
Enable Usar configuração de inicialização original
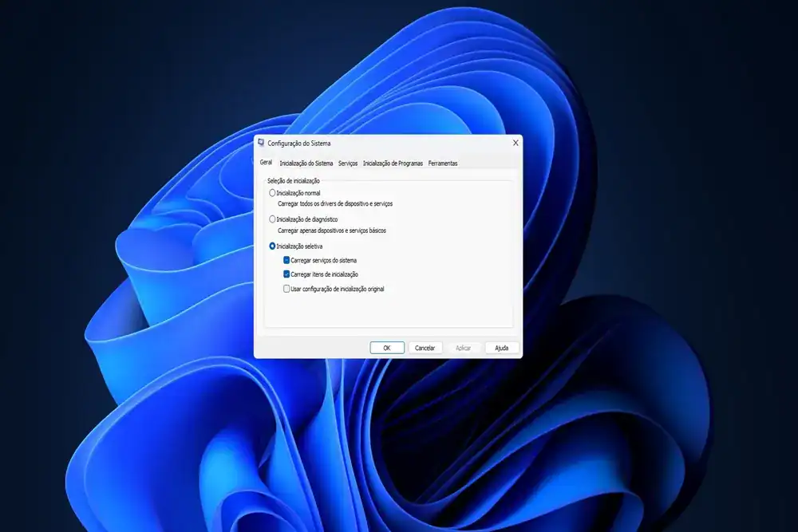click(286, 289)
